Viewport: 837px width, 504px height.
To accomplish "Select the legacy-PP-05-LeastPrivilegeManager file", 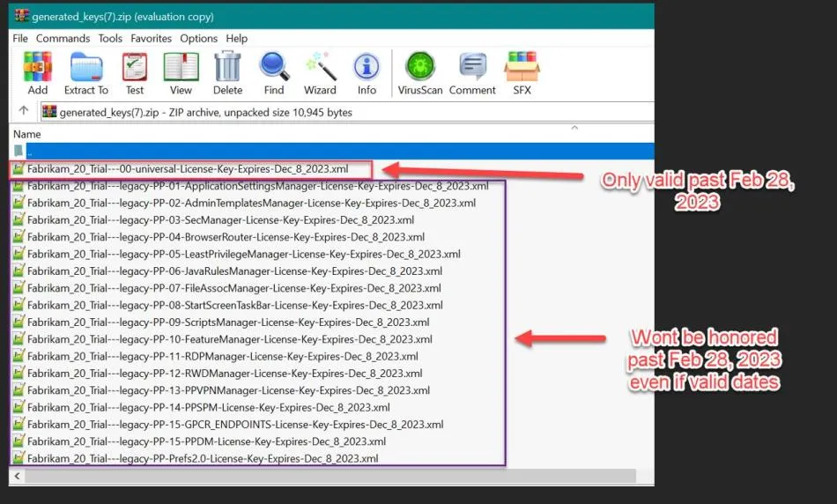I will click(x=243, y=254).
